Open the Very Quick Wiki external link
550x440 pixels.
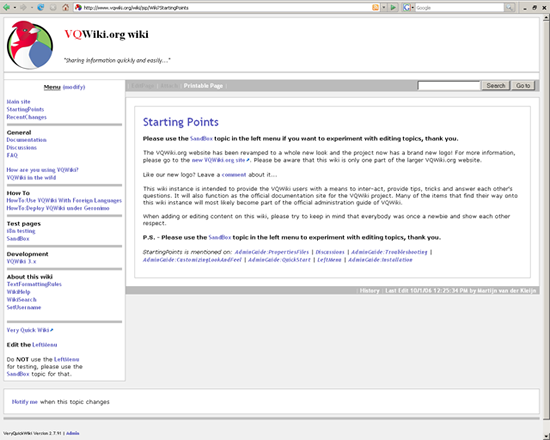click(30, 331)
